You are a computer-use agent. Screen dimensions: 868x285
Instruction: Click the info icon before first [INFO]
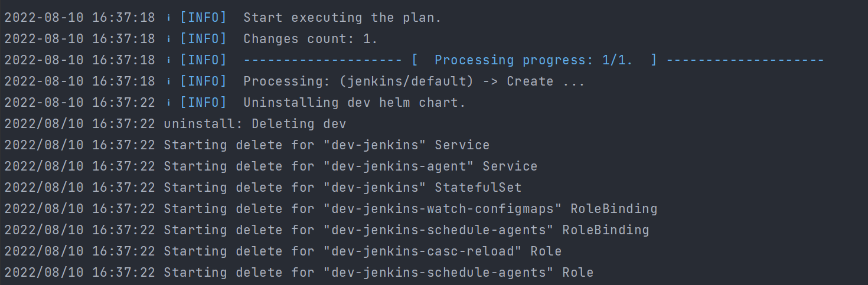click(168, 18)
